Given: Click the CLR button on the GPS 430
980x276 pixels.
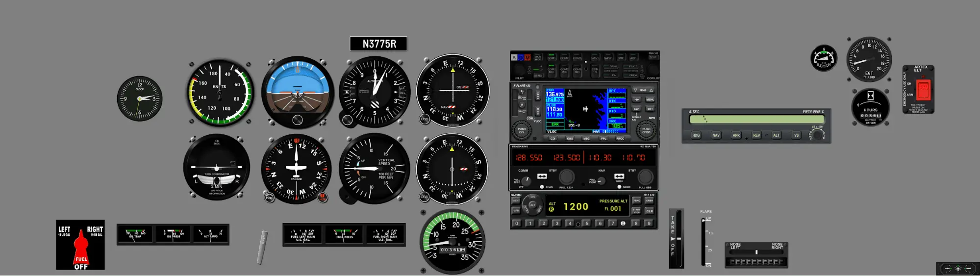Looking at the screenshot, I should pyautogui.click(x=637, y=109).
